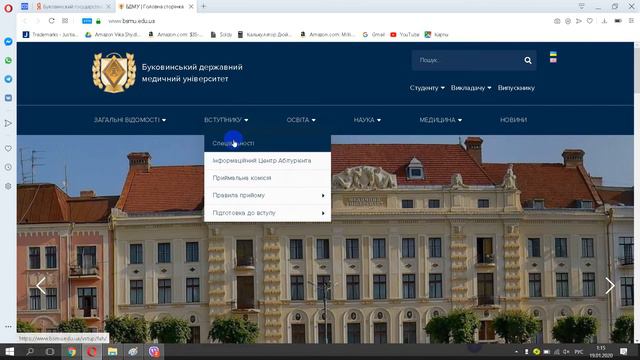This screenshot has height=360, width=640.
Task: Open sidebar Bookmarks heart icon
Action: tap(8, 149)
